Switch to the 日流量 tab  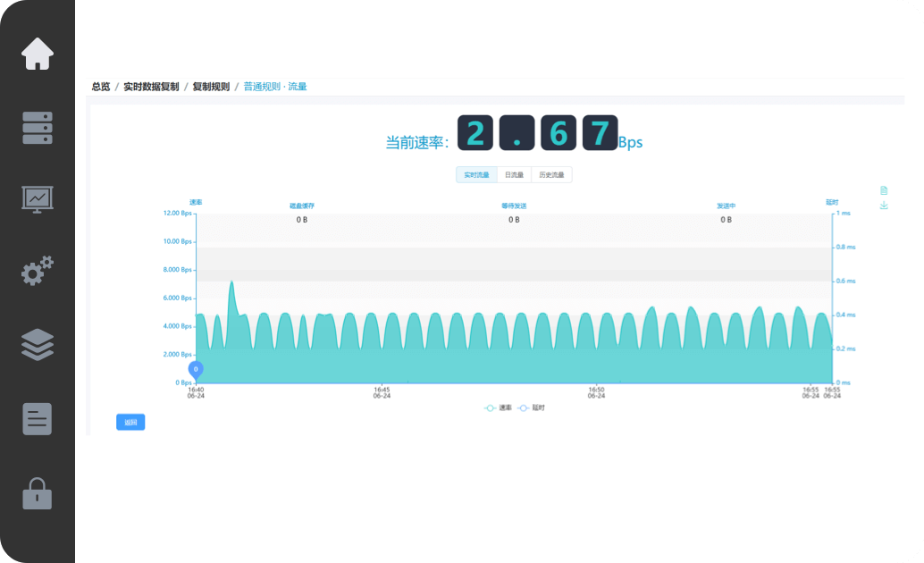point(514,175)
